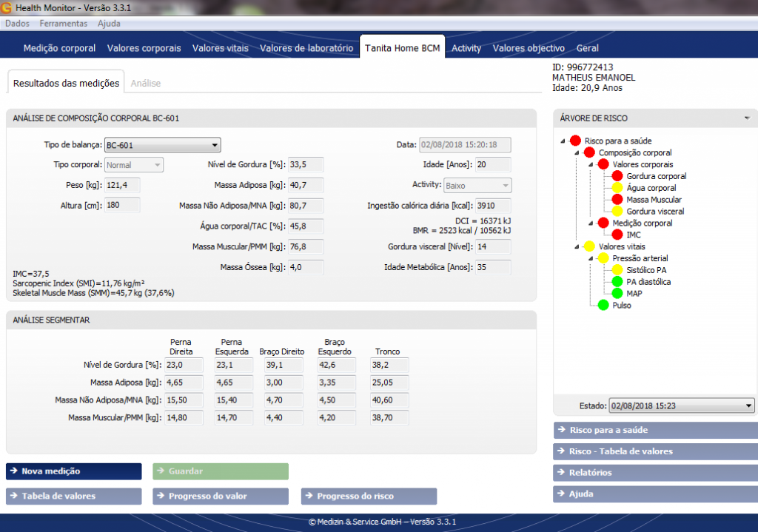
Task: Click the yellow Sistólico PA indicator
Action: (616, 270)
